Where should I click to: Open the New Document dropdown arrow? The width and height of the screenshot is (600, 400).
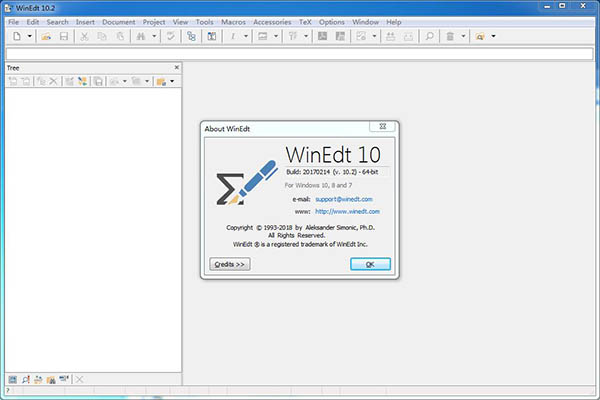click(29, 36)
